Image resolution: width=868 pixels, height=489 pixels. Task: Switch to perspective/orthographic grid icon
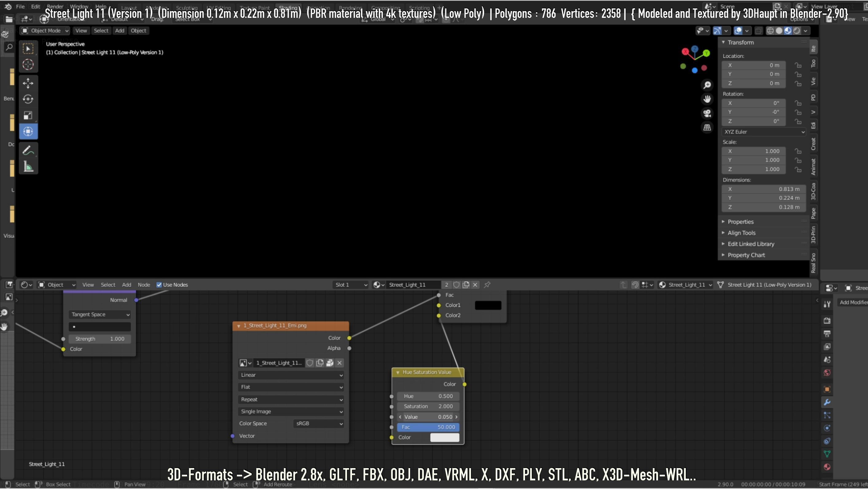(x=707, y=127)
